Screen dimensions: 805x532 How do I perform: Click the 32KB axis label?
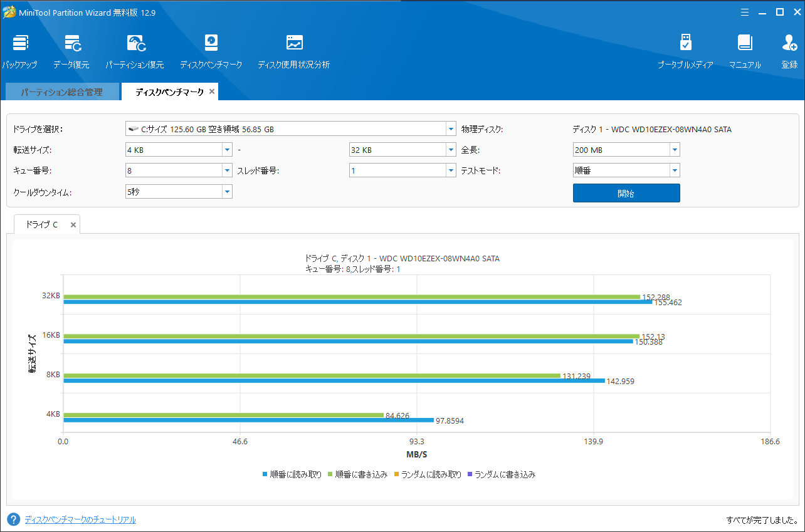51,296
